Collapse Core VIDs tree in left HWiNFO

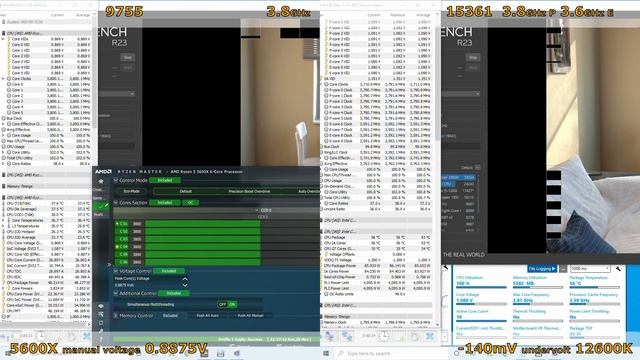pos(3,39)
